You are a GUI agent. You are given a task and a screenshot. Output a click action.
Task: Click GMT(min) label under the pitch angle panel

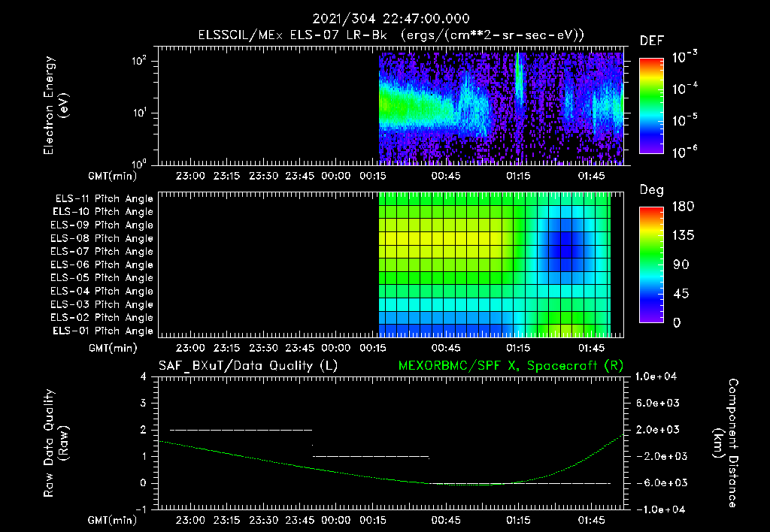(x=113, y=348)
